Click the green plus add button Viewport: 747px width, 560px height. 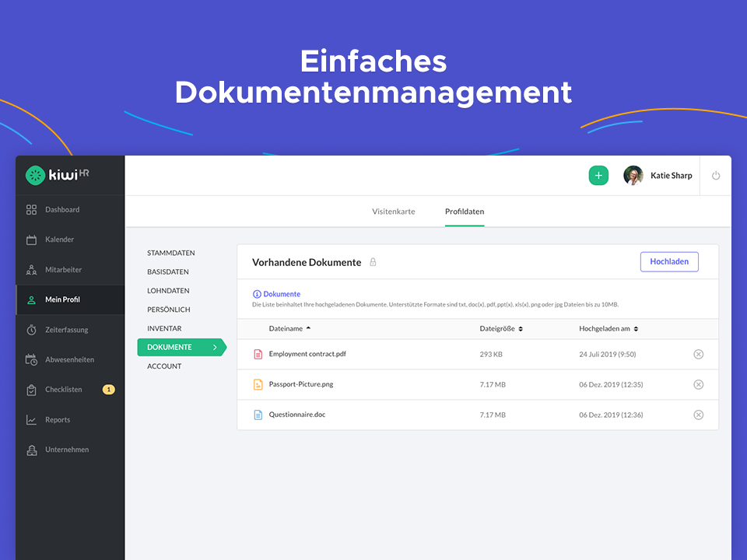598,175
